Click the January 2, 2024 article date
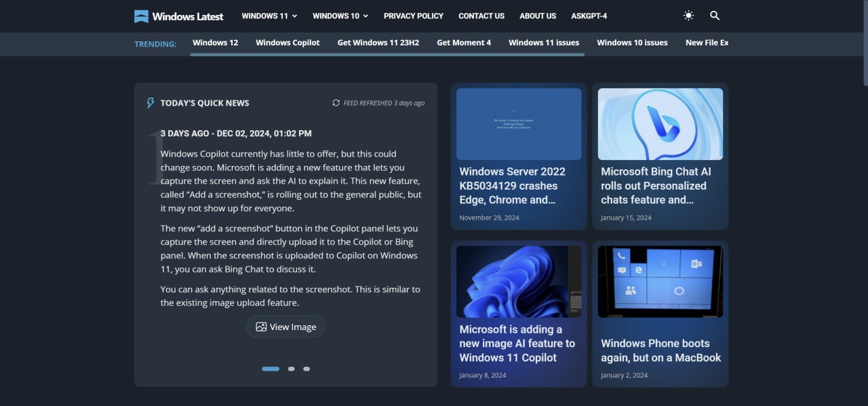 coord(624,375)
